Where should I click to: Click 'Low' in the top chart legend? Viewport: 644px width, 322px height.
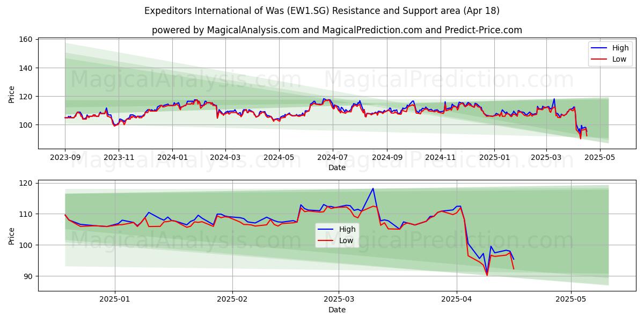pyautogui.click(x=619, y=59)
